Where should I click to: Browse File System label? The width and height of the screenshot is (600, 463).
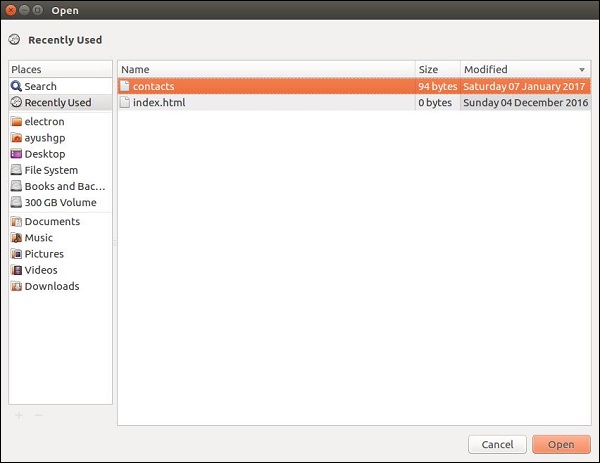(51, 170)
